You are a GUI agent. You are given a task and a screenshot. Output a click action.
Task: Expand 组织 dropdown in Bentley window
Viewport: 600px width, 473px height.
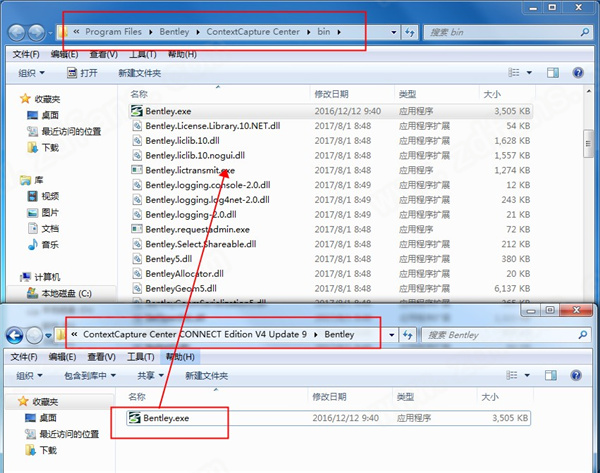tap(29, 376)
